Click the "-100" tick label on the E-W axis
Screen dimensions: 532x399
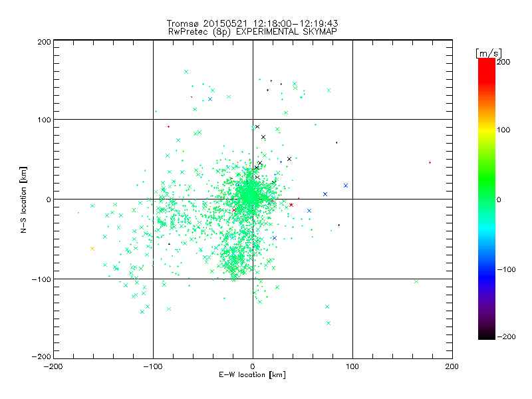(153, 366)
